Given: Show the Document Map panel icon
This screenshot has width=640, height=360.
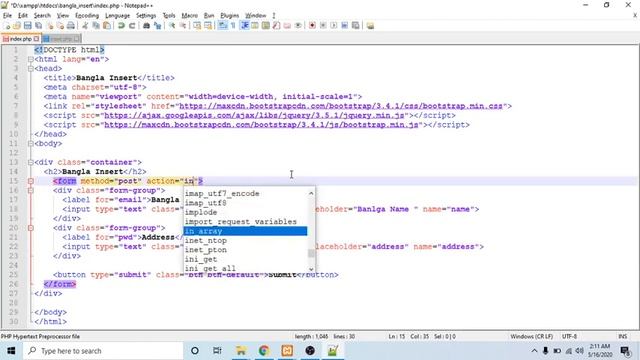Looking at the screenshot, I should click(266, 26).
